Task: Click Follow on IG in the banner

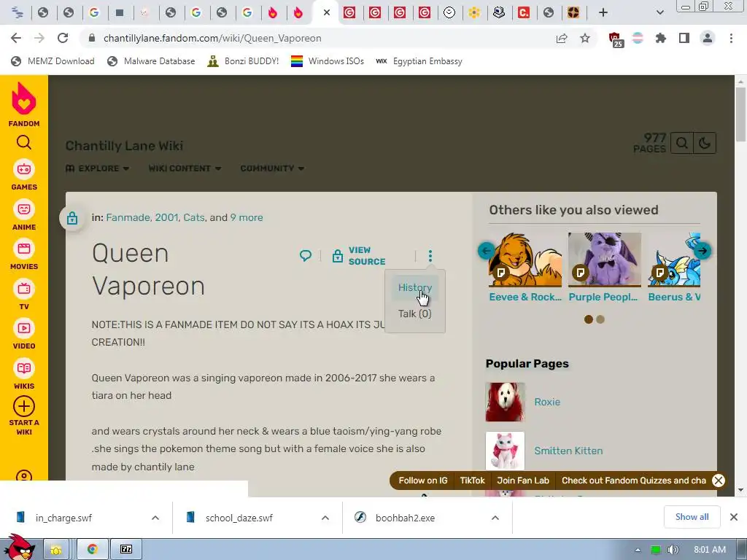Action: [x=423, y=481]
